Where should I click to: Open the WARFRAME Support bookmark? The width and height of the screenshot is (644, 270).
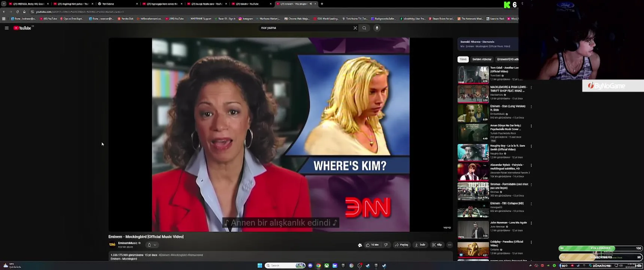[199, 18]
